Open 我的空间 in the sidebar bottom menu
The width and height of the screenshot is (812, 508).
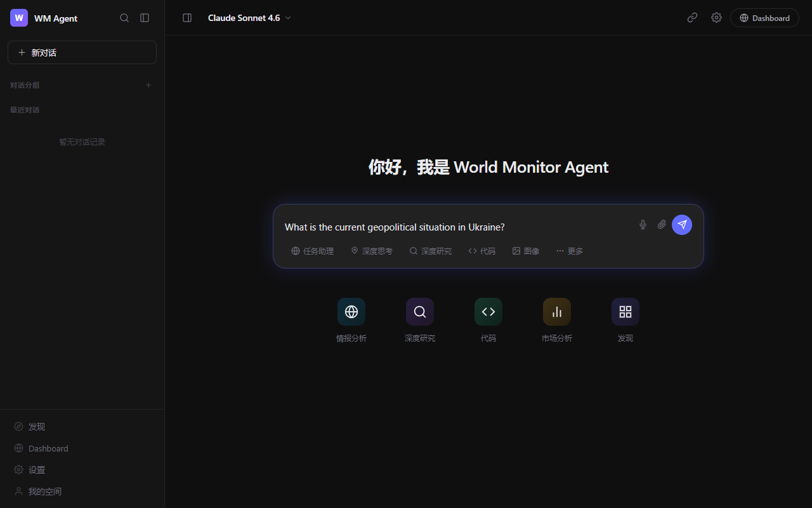tap(82, 491)
